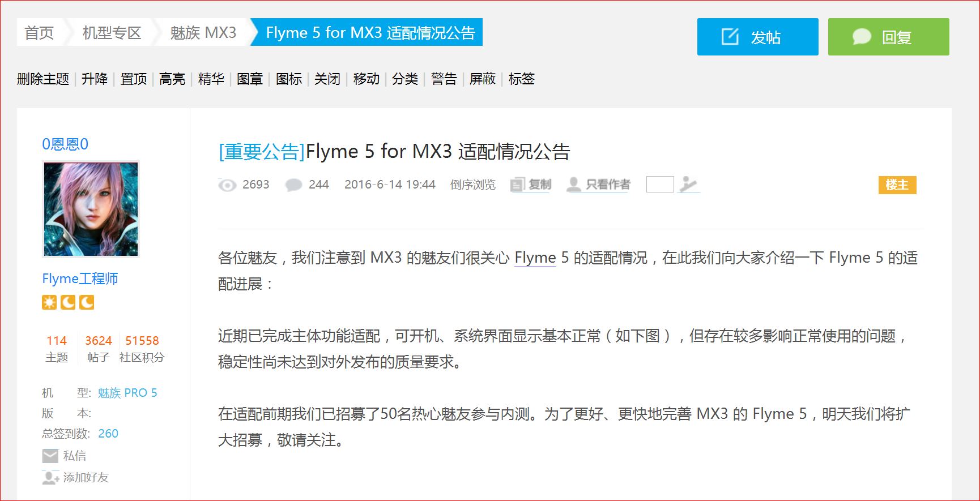Select 关闭 to close the thread
The height and width of the screenshot is (501, 980).
(327, 79)
